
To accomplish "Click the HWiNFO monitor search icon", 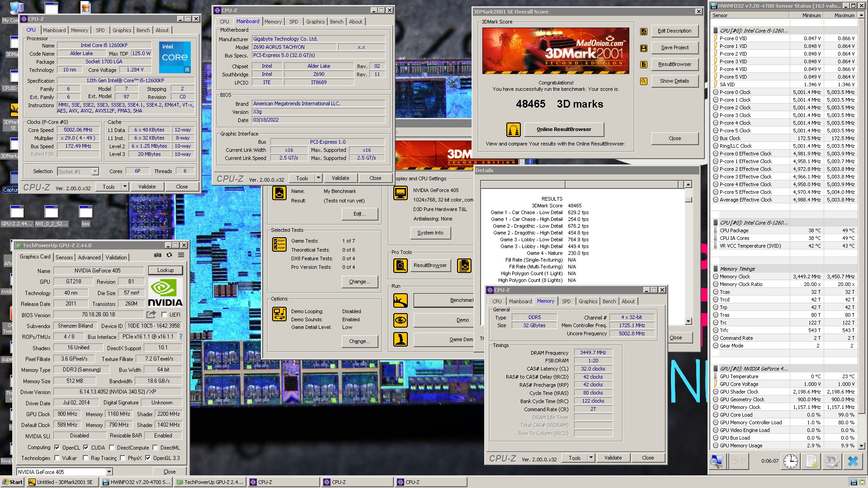I will [717, 461].
